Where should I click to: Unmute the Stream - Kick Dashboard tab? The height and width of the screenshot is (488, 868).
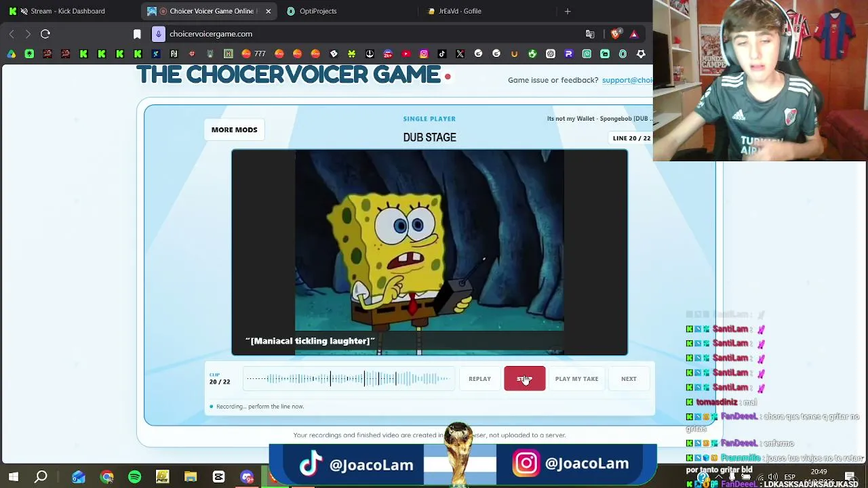pos(24,11)
